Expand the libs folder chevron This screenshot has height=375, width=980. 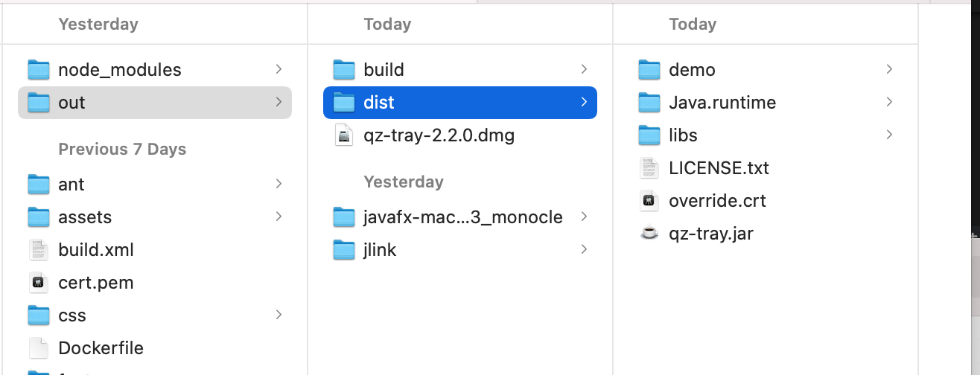889,135
